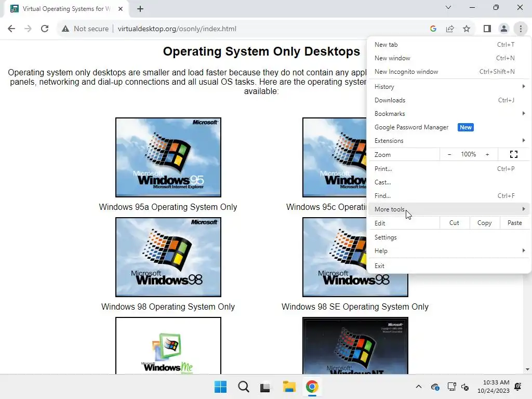
Task: Click the Paste button in Edit row
Action: point(514,223)
